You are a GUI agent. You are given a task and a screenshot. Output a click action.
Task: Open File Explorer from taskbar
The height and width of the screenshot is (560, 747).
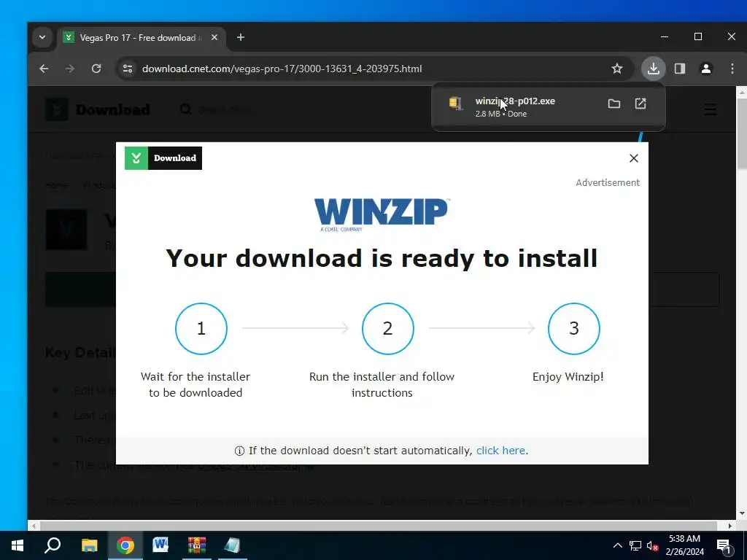tap(89, 545)
